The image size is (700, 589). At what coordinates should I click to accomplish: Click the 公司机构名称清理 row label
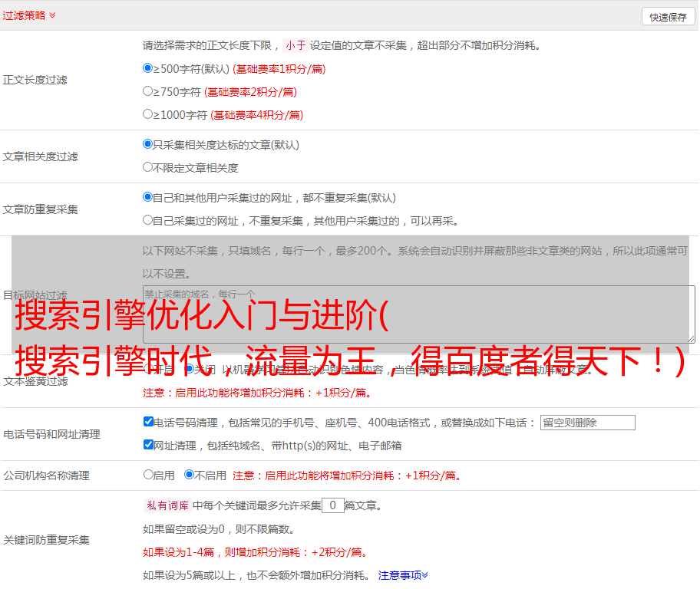pyautogui.click(x=46, y=475)
